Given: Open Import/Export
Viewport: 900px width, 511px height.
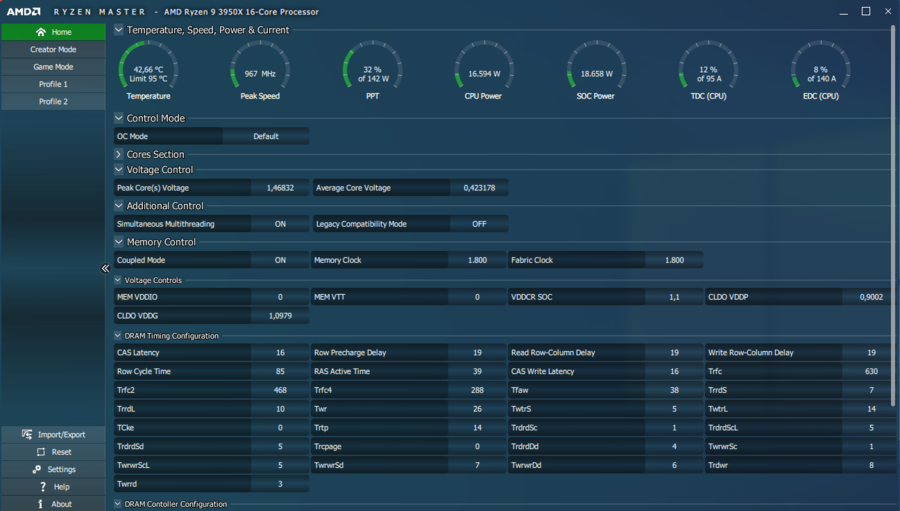Looking at the screenshot, I should pos(53,435).
